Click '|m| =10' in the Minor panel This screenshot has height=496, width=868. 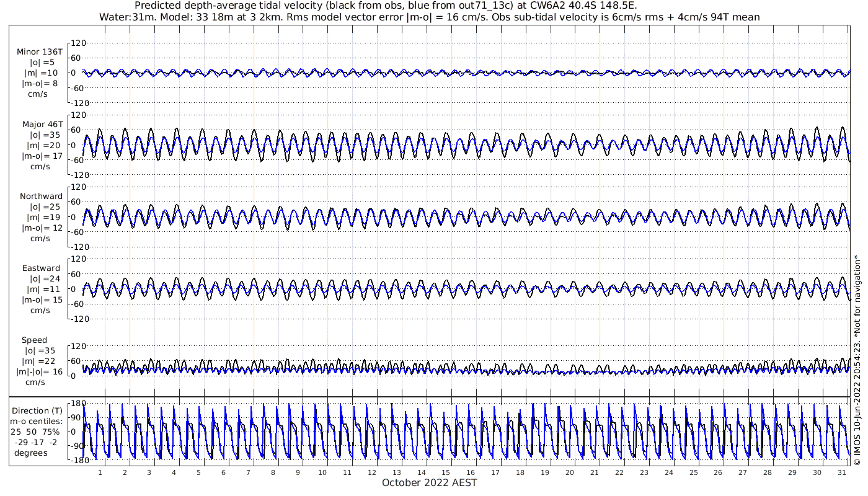42,73
